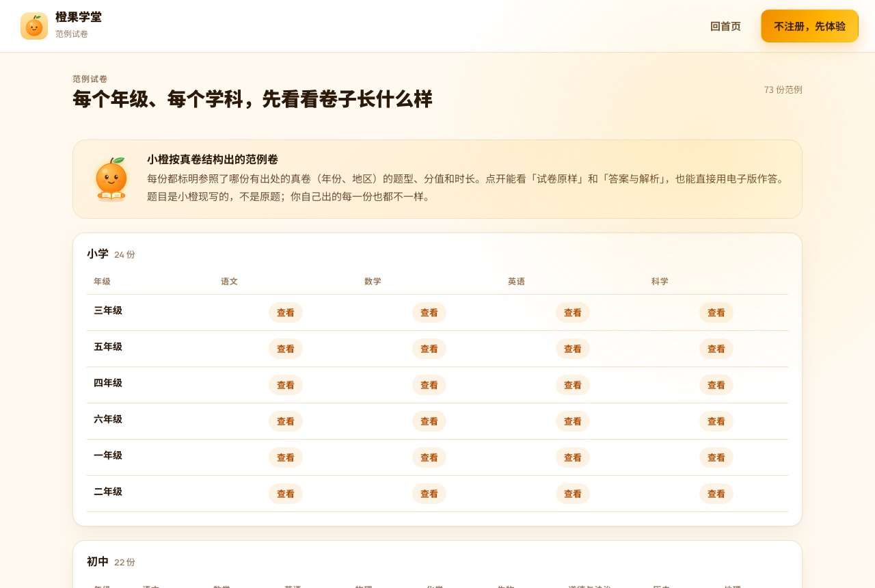The height and width of the screenshot is (588, 875).
Task: Open 查看 for 三年级 英语
Action: 573,312
